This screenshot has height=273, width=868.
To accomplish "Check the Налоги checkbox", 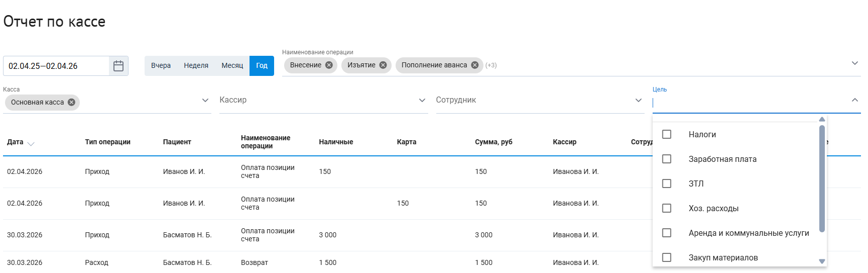I will 667,134.
